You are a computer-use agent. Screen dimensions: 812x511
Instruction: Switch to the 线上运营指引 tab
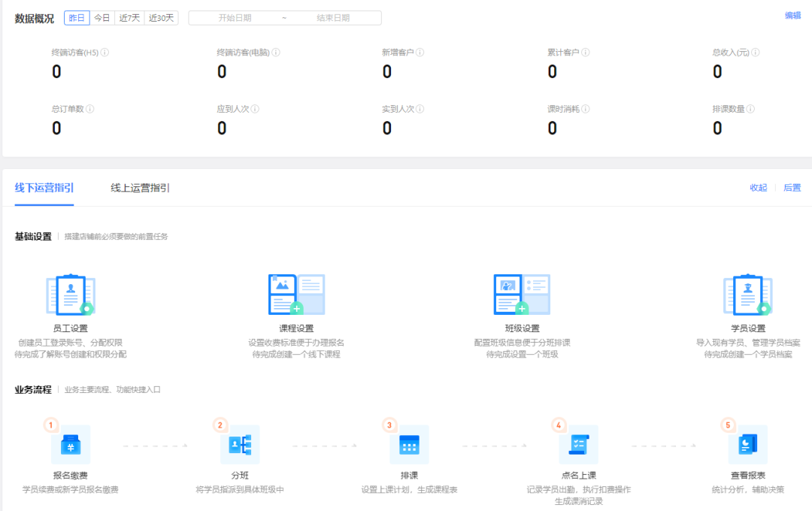140,188
